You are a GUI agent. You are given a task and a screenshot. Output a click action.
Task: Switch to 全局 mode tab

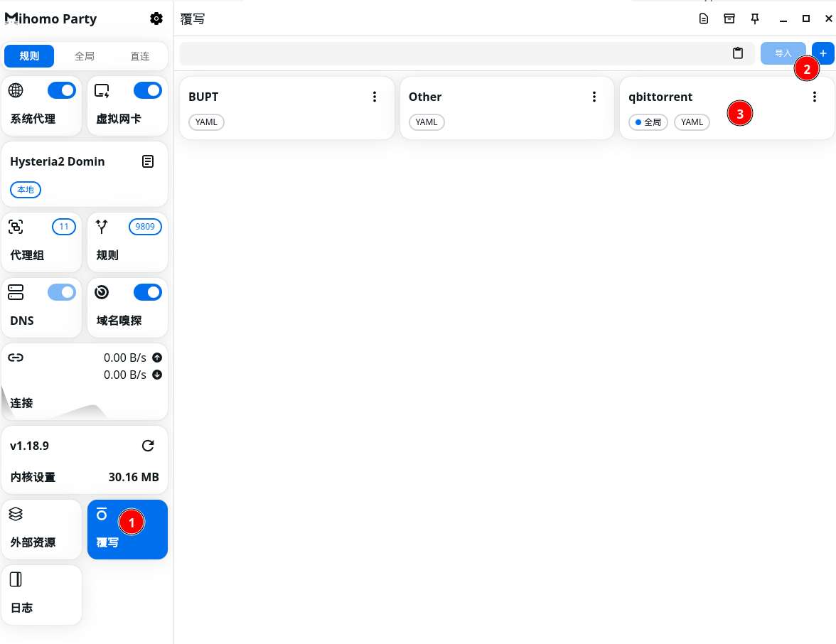85,56
